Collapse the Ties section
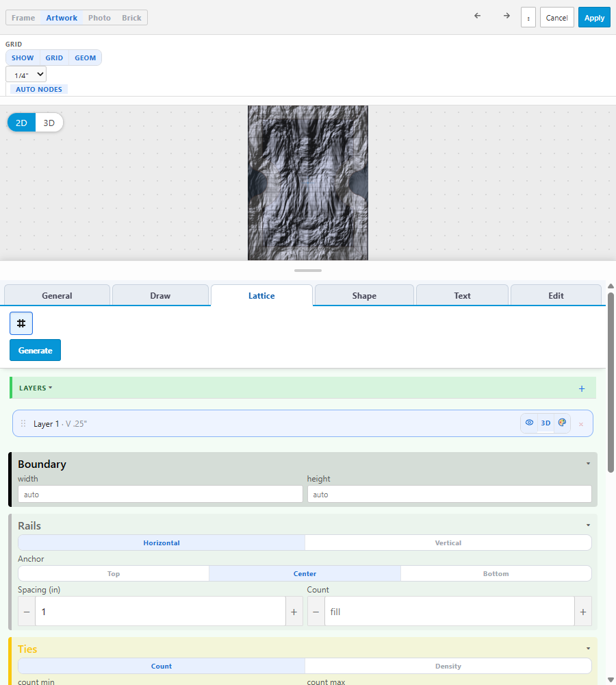The width and height of the screenshot is (616, 685). click(x=588, y=649)
